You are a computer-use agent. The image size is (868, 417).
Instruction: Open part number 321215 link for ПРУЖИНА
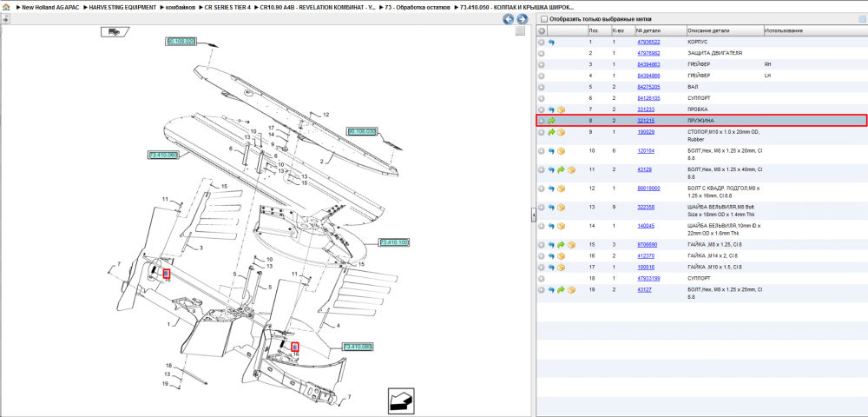(646, 121)
